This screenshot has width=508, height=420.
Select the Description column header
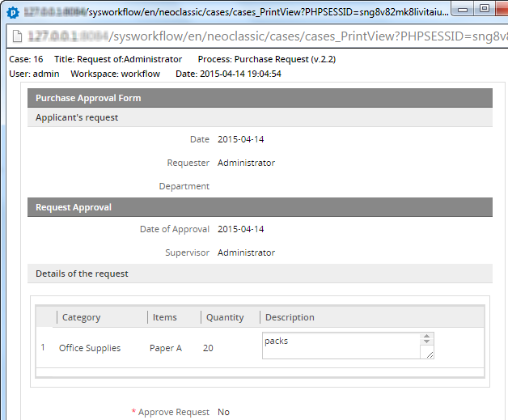tap(290, 317)
